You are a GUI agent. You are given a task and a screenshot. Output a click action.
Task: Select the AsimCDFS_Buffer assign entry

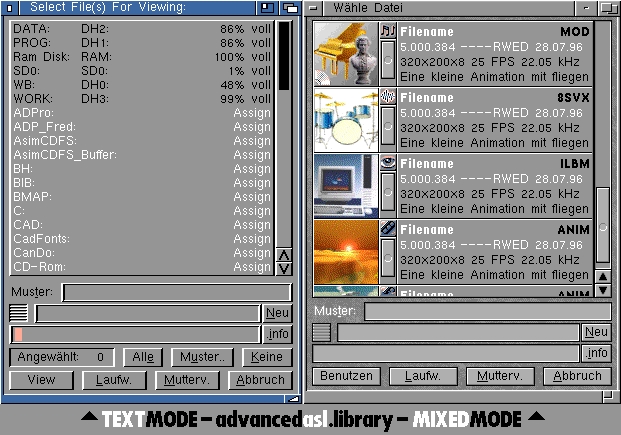point(140,155)
